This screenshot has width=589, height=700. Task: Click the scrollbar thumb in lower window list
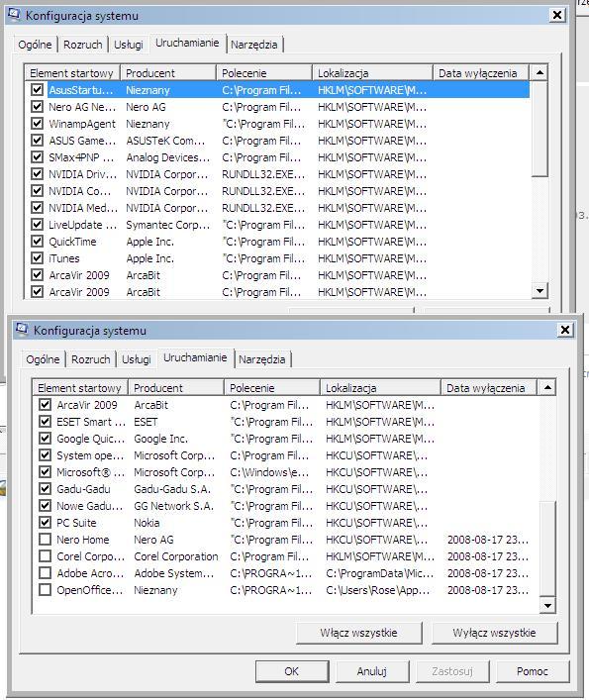547,549
